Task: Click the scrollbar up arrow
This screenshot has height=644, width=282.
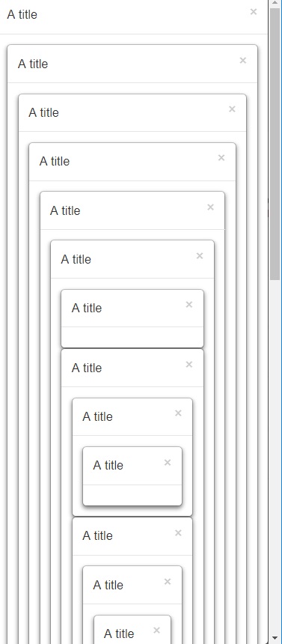Action: pos(275,2)
